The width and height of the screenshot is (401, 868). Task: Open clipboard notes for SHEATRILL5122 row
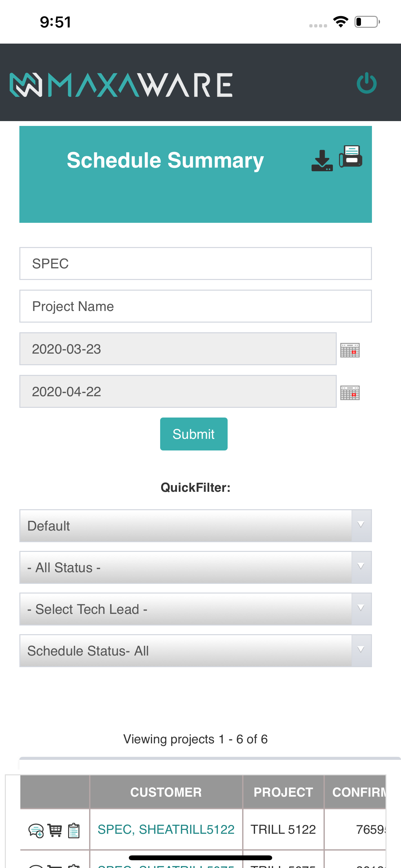coord(74,830)
